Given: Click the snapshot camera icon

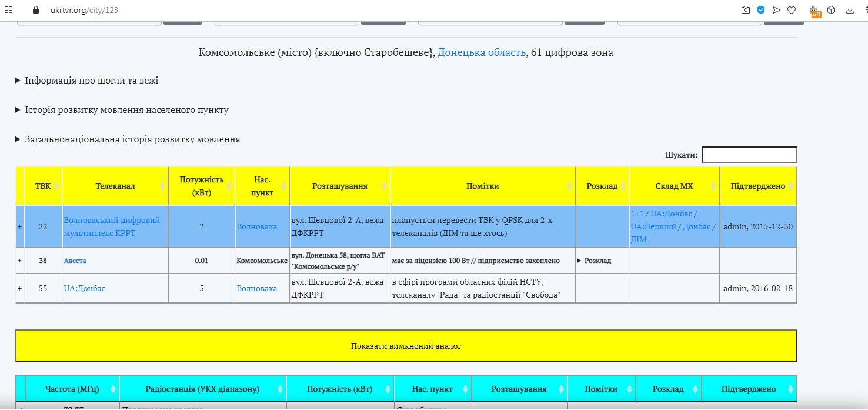Looking at the screenshot, I should click(746, 10).
